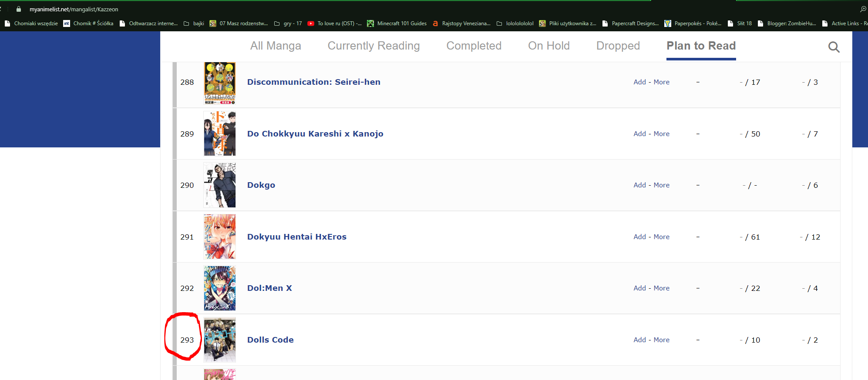Open the Dol:Men X title link
This screenshot has width=868, height=380.
coord(269,288)
